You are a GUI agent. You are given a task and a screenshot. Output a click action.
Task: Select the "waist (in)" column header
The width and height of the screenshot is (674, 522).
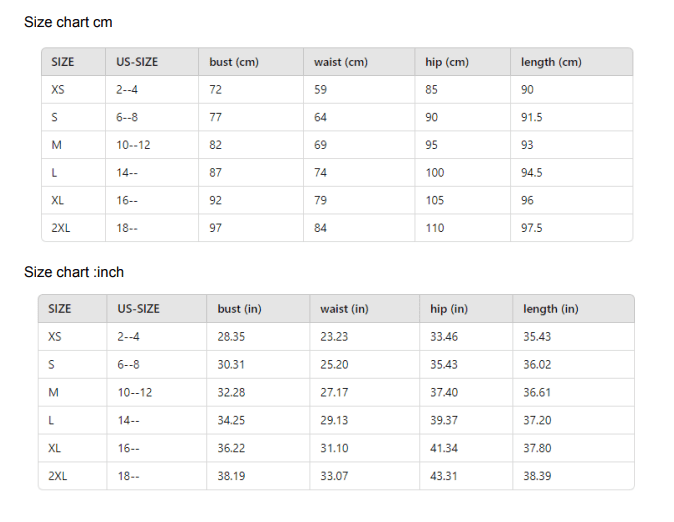[344, 309]
